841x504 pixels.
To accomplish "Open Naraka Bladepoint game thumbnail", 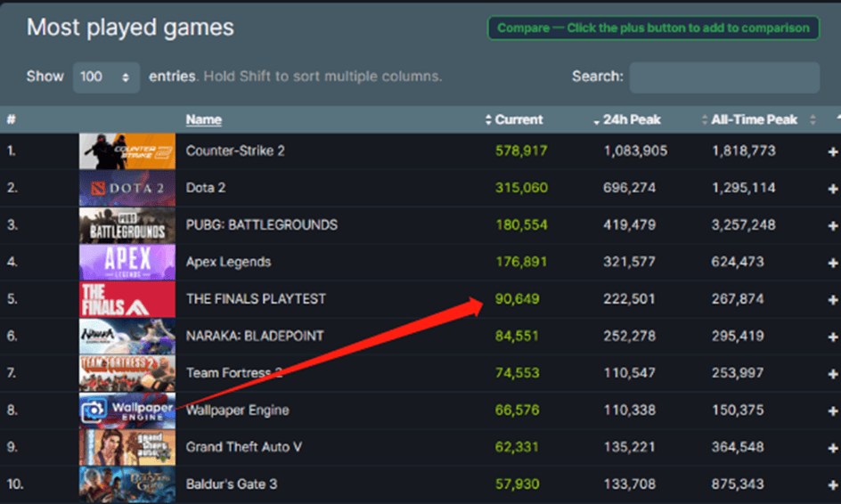I will [127, 337].
